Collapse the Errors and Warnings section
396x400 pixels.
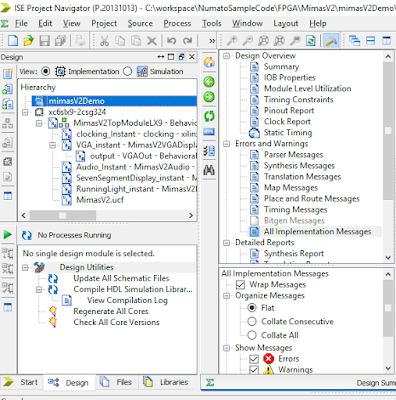click(227, 144)
